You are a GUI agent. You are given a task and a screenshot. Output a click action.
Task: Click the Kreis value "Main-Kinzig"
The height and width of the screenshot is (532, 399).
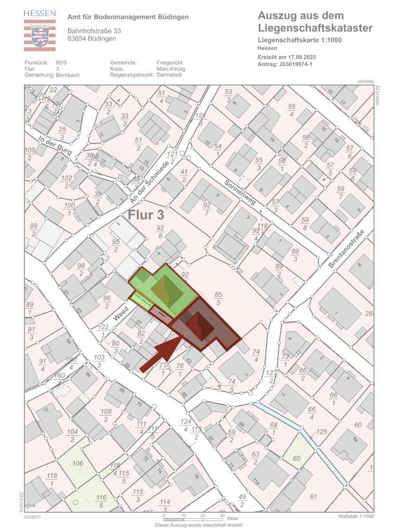coord(170,69)
